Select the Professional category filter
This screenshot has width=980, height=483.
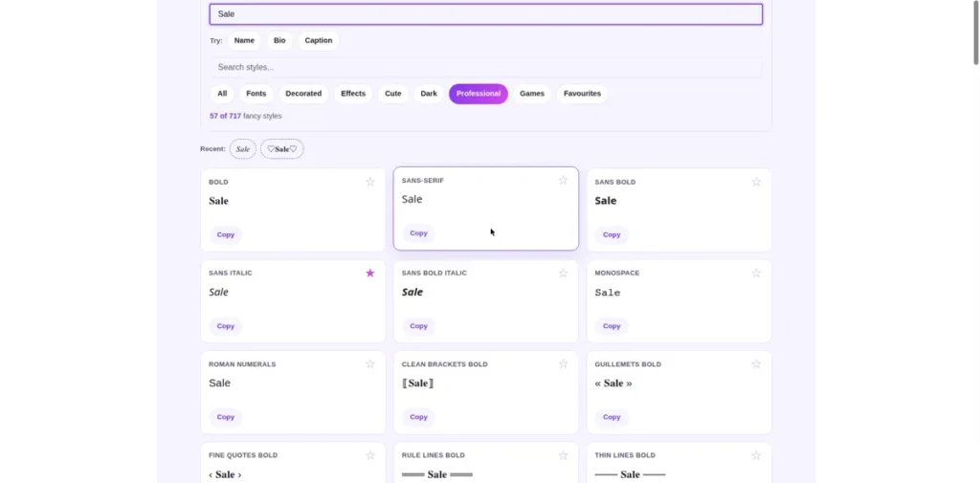[x=479, y=94]
